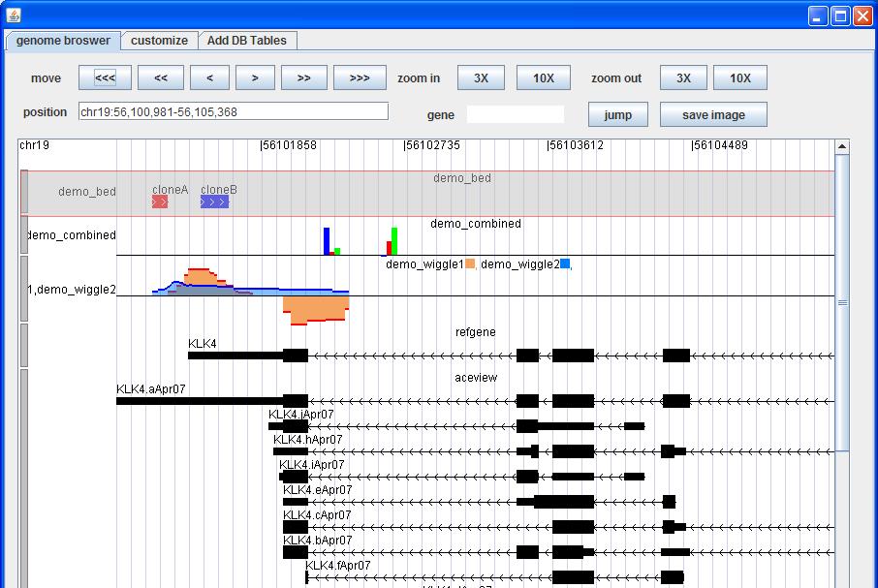
Task: Click the vertical scrollbar up arrow
Action: (x=841, y=147)
